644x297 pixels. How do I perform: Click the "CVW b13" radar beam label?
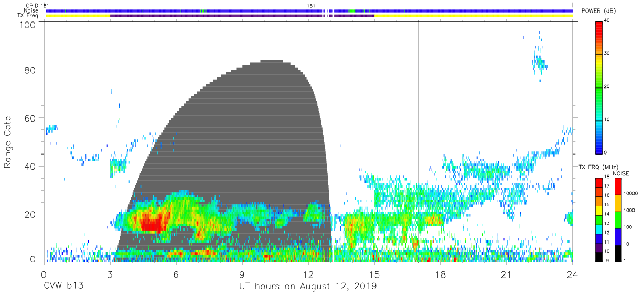point(63,287)
